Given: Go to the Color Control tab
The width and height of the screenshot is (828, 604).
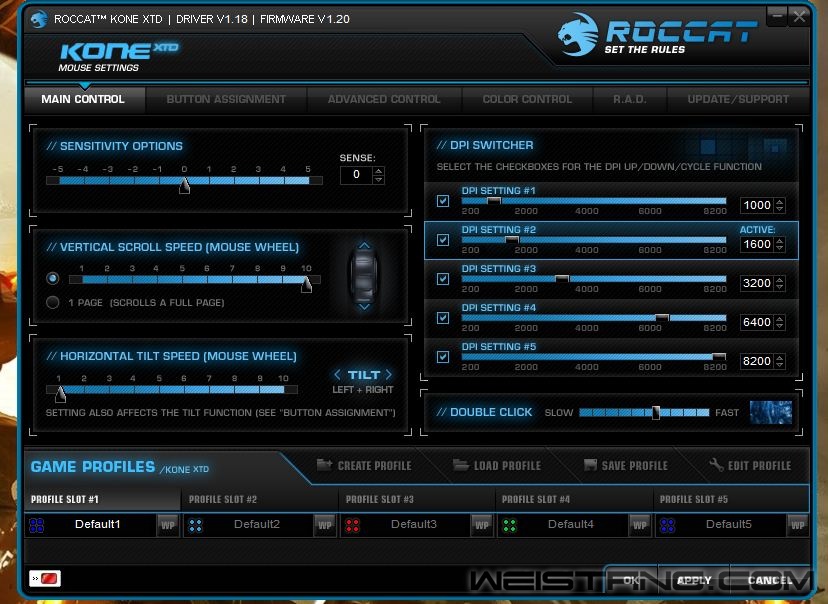Looking at the screenshot, I should click(527, 99).
